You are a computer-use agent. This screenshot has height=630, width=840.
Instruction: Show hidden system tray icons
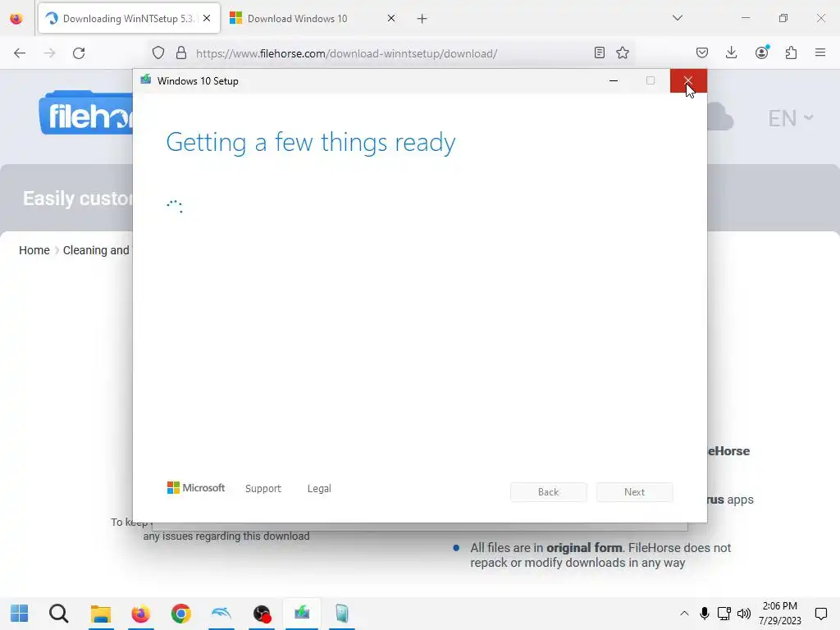[x=684, y=614]
